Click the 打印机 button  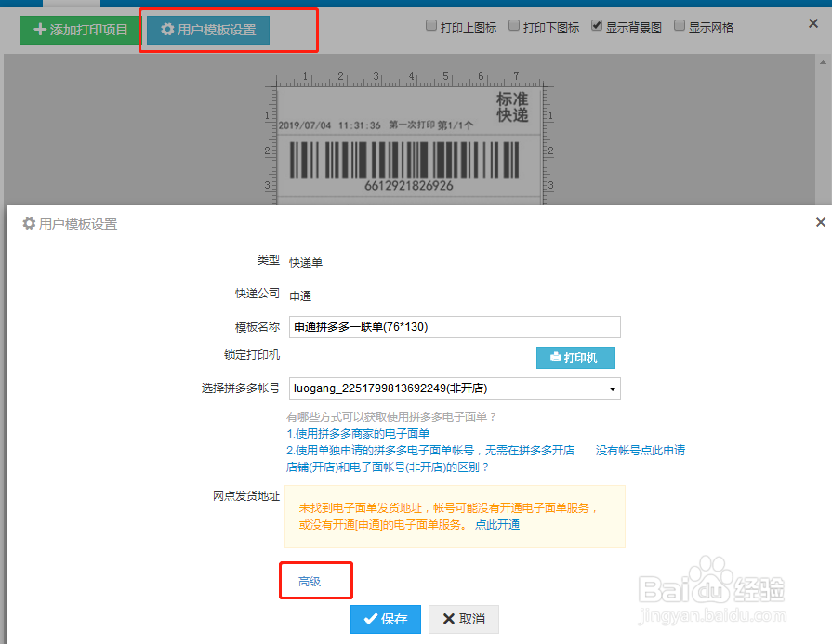[575, 358]
